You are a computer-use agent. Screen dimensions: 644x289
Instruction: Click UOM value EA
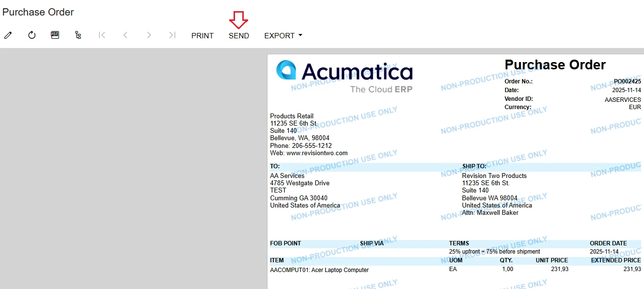pos(453,269)
